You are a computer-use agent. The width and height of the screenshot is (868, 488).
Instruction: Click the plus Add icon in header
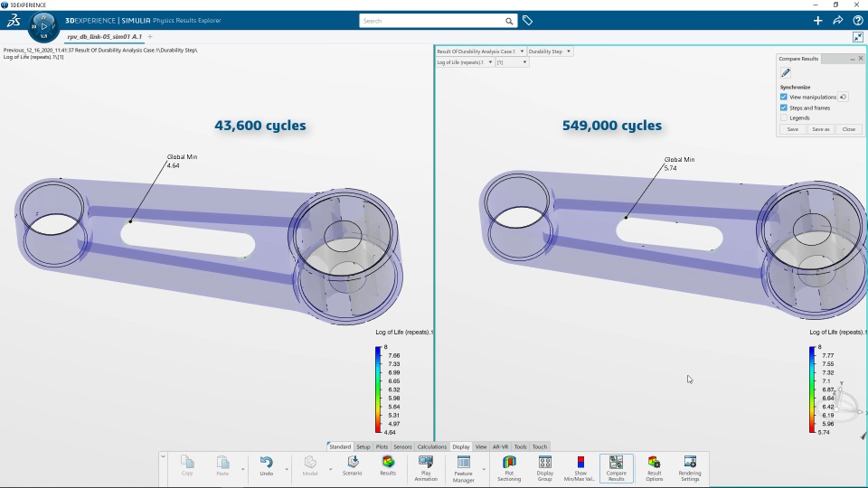pyautogui.click(x=817, y=21)
